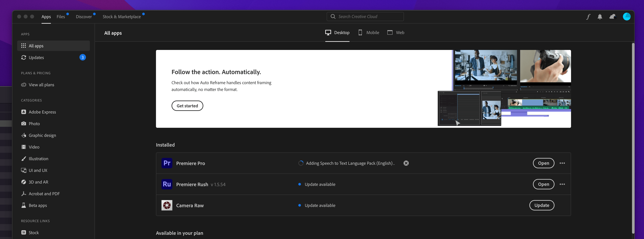Open the Photo category in sidebar

[x=34, y=124]
